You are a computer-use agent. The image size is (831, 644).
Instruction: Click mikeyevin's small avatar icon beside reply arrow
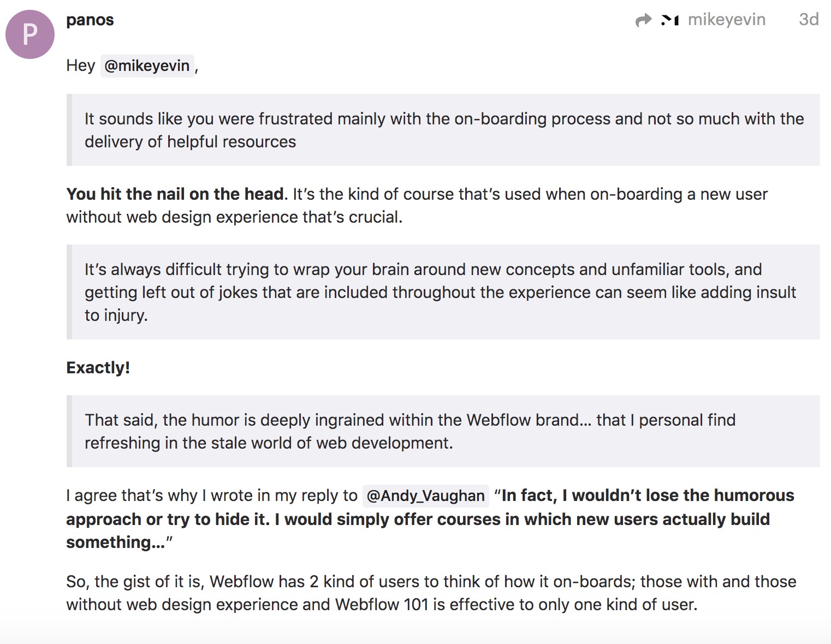click(670, 20)
